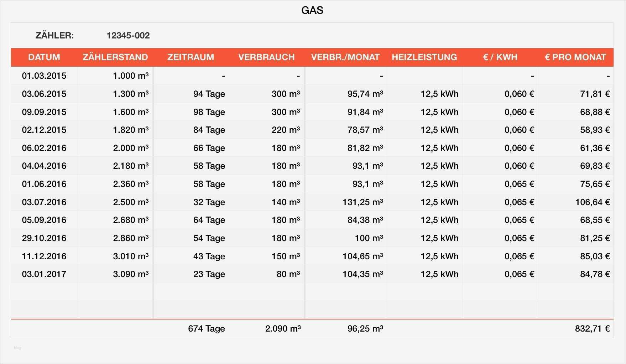Select the date cell 29.10.2016
Viewport: 626px width, 364px height.
tap(44, 238)
